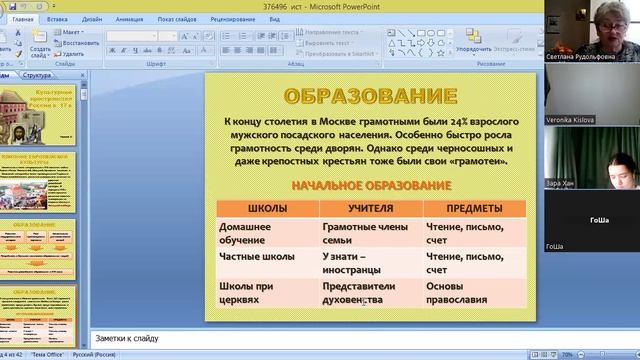The image size is (640, 360).
Task: Apply italic (К) formatting
Action: 124,51
